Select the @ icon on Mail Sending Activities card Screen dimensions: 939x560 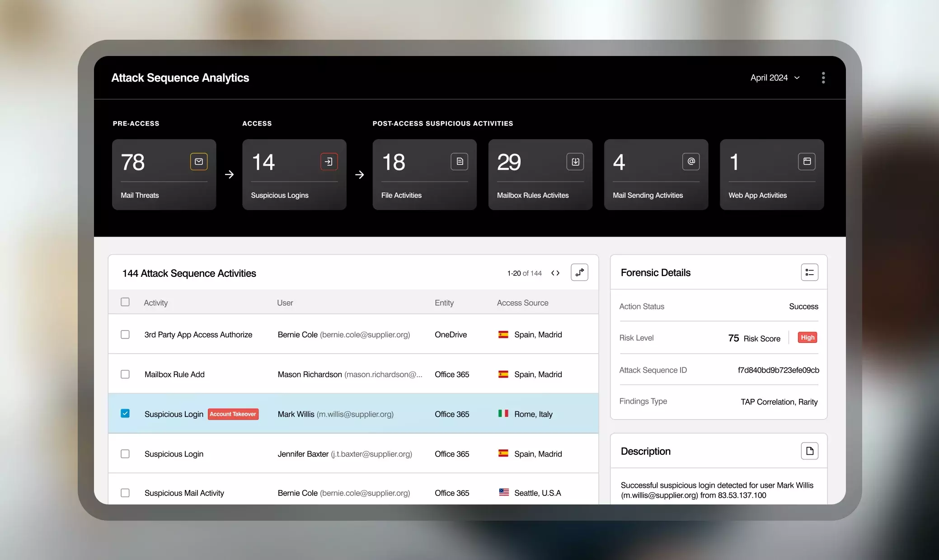690,162
